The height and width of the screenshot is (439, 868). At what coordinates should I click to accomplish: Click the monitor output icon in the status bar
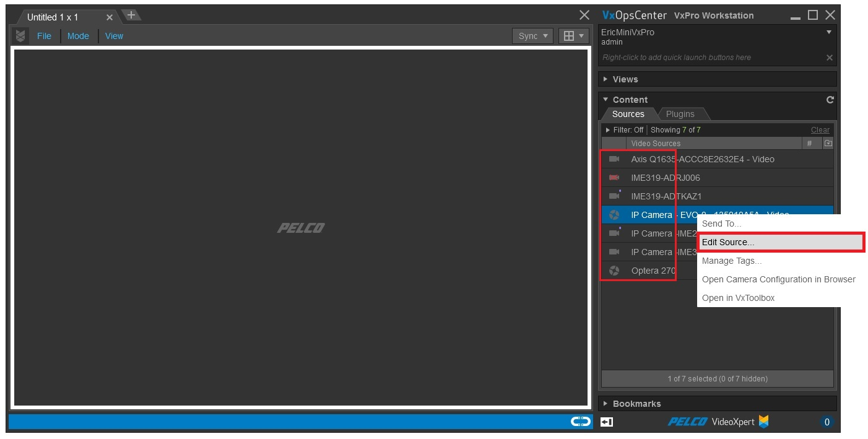click(x=607, y=422)
